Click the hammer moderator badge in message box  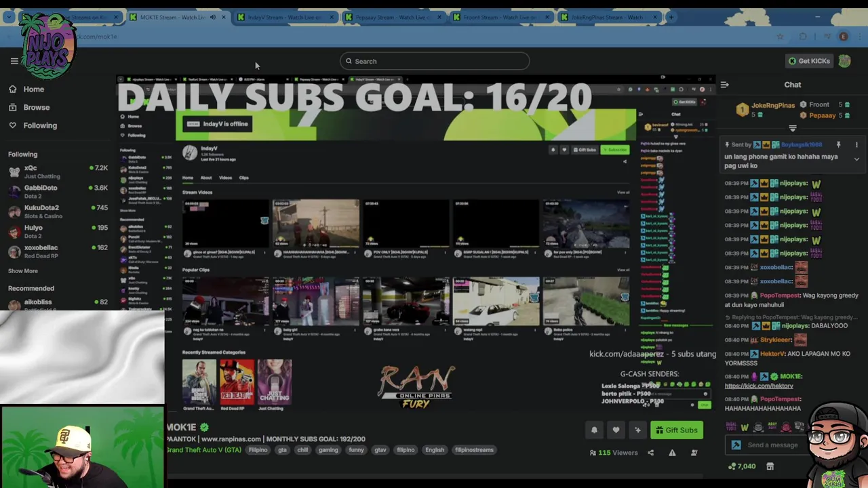[x=736, y=445]
